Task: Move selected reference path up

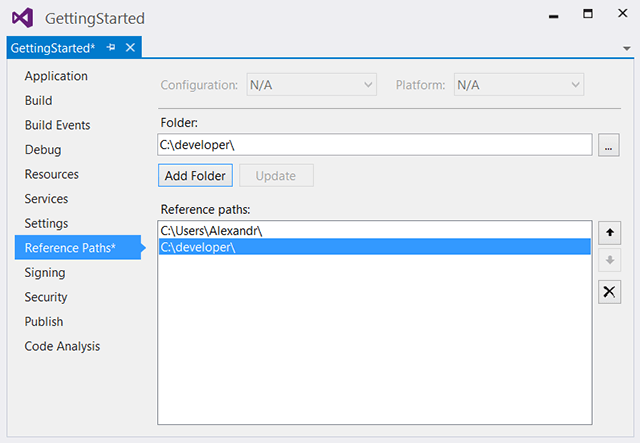Action: pos(609,233)
